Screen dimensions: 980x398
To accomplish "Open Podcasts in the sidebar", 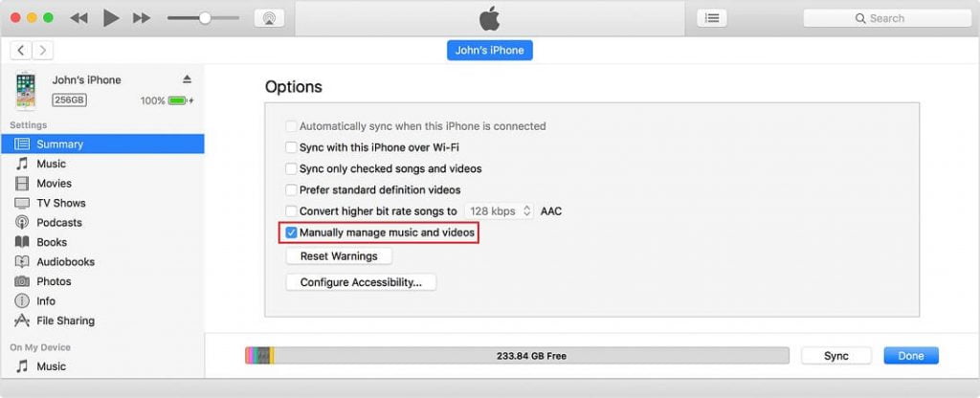I will [x=58, y=223].
